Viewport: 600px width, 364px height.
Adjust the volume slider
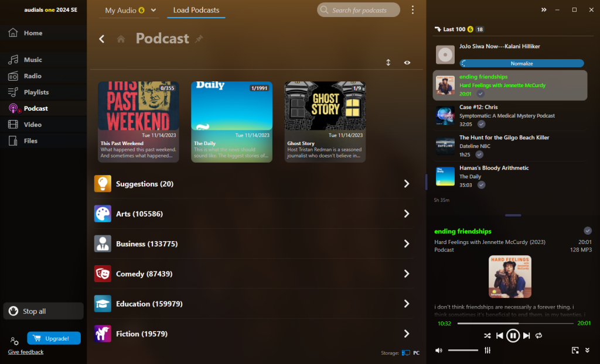[x=463, y=351]
